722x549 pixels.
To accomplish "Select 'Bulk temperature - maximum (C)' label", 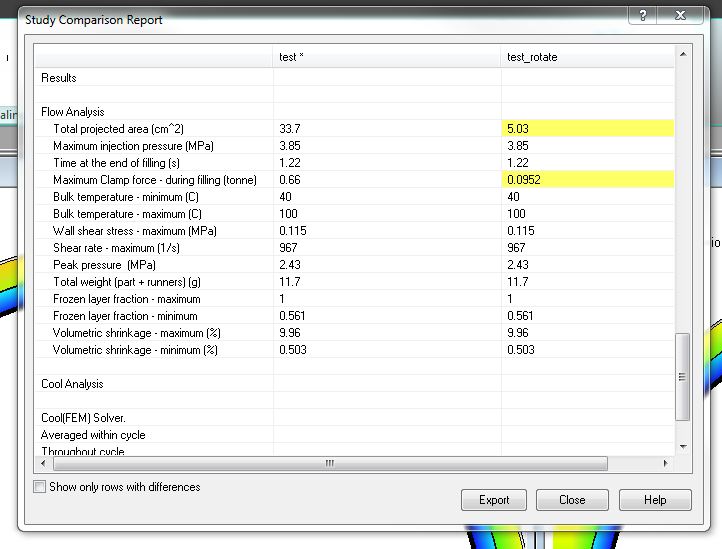I will point(127,214).
